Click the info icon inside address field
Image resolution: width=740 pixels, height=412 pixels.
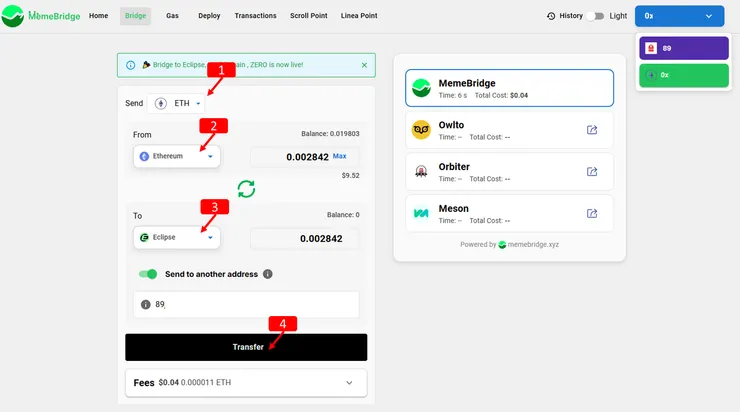(x=145, y=305)
